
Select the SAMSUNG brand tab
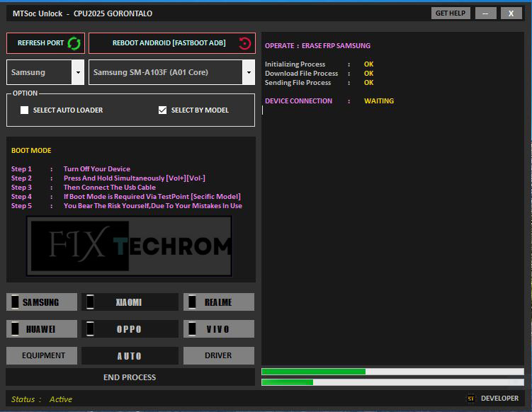tap(42, 302)
